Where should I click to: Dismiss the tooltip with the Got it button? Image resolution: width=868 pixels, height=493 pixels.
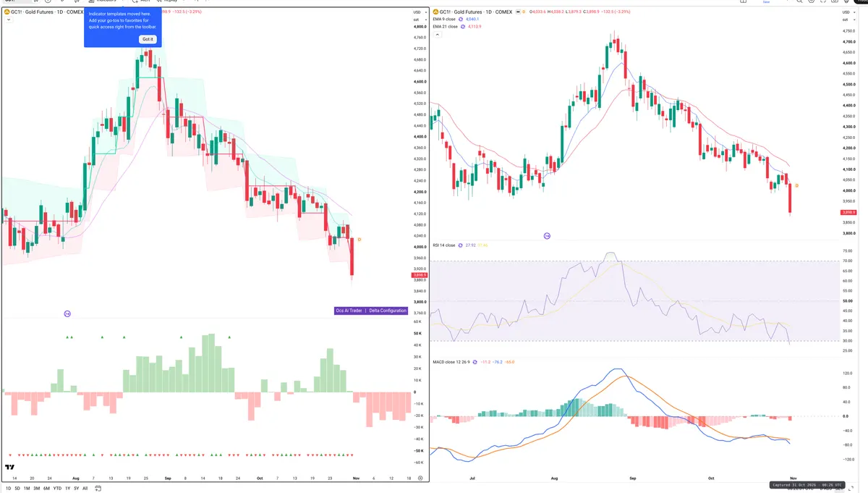pyautogui.click(x=148, y=39)
